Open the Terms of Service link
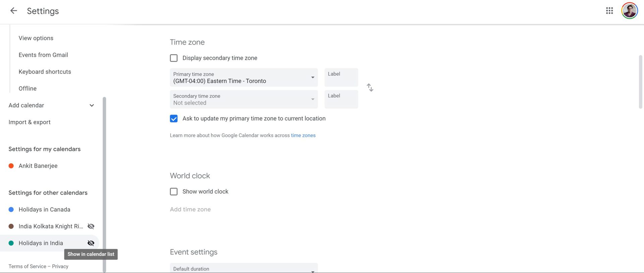 28,266
